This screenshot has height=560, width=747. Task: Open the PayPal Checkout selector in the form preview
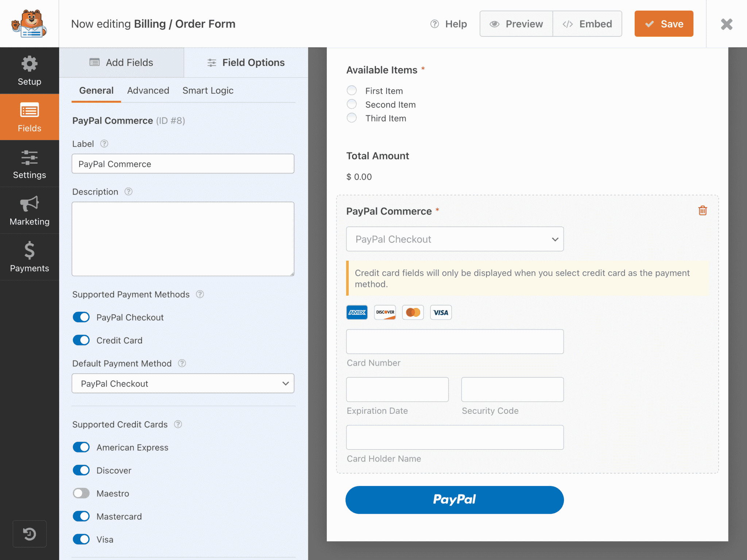click(x=454, y=239)
